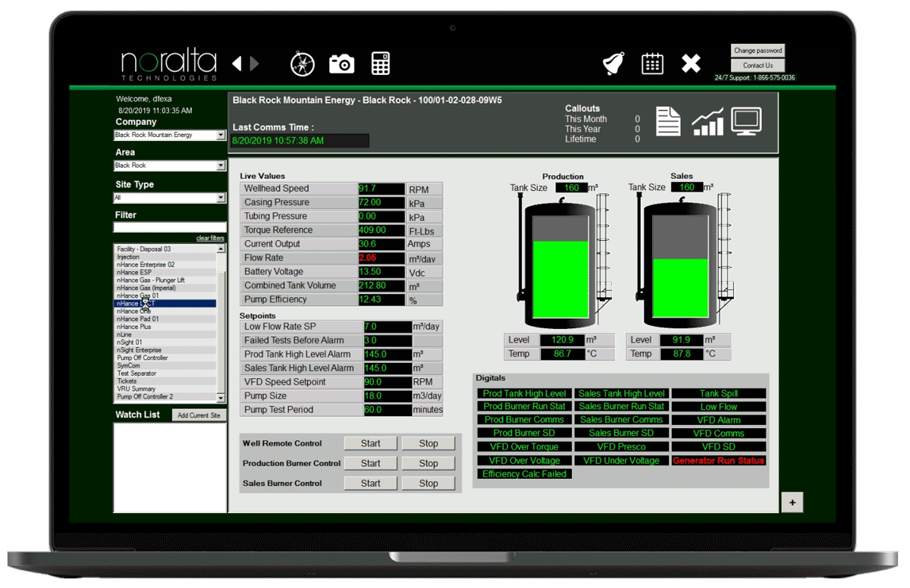The height and width of the screenshot is (588, 910).
Task: Click the clear filters link
Action: (210, 239)
